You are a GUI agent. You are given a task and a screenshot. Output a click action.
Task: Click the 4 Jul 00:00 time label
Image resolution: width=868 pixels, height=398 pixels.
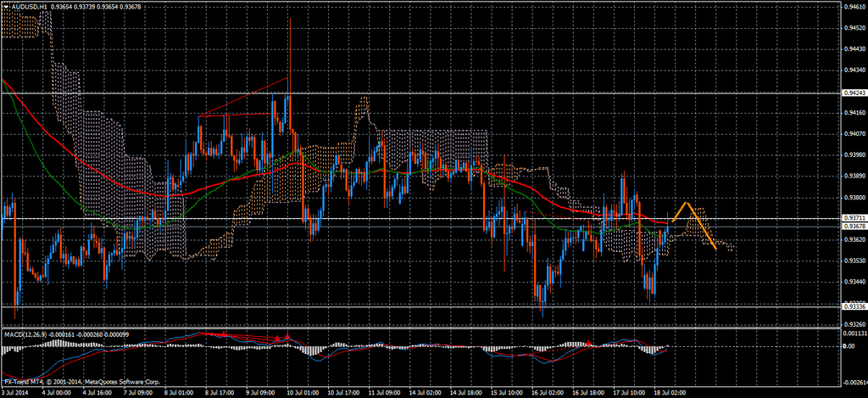(x=56, y=393)
